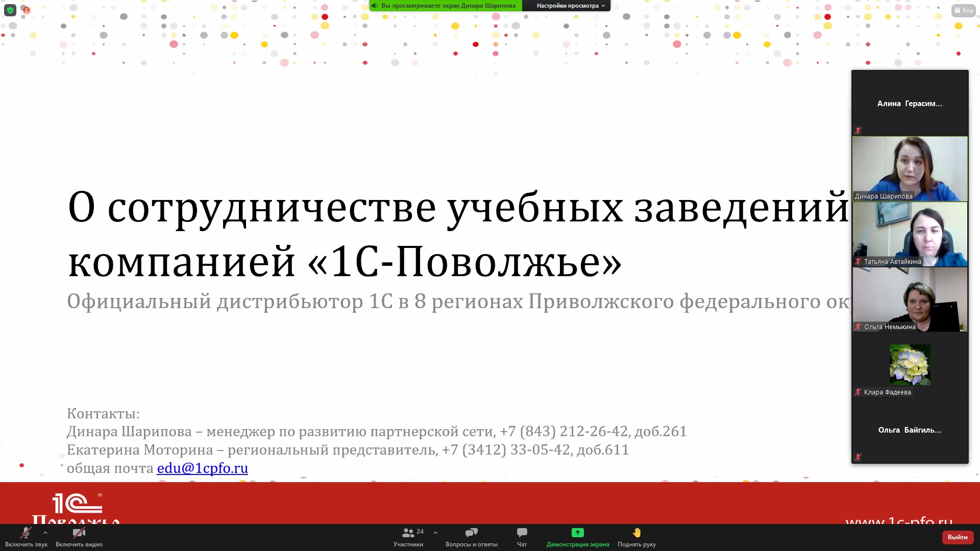Open Вид view layout button
Image resolution: width=980 pixels, height=551 pixels.
point(963,10)
